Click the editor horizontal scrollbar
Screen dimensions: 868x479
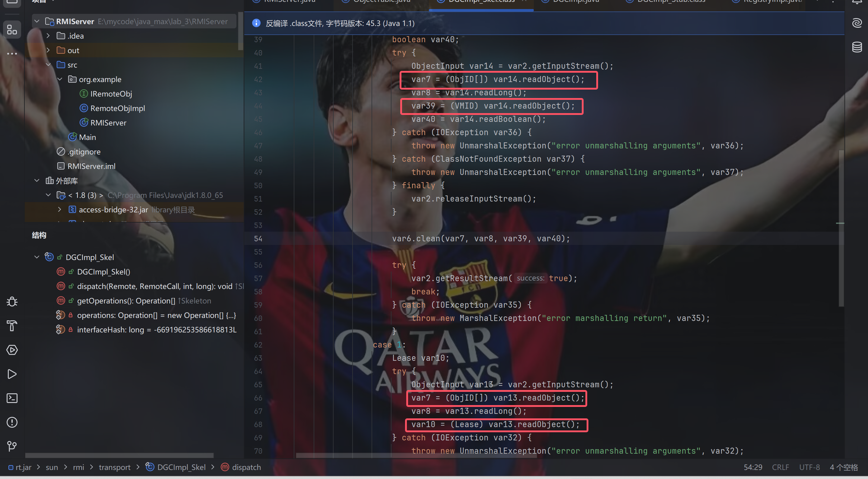(416, 455)
